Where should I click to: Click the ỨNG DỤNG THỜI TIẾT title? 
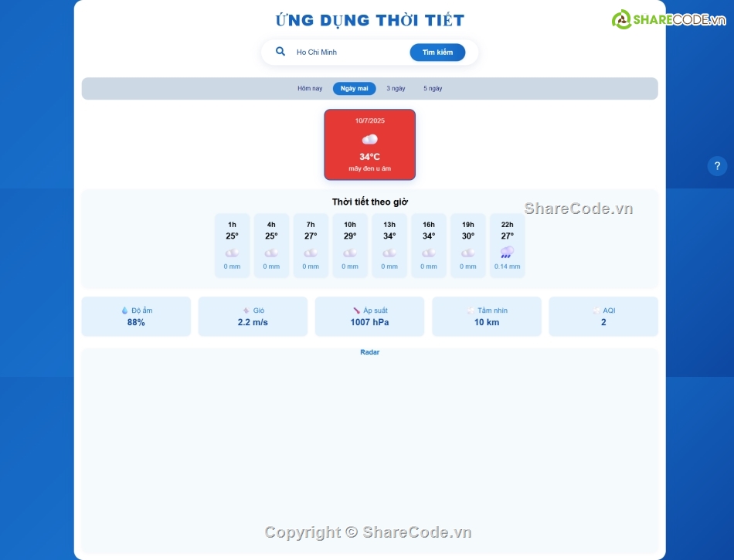[370, 20]
